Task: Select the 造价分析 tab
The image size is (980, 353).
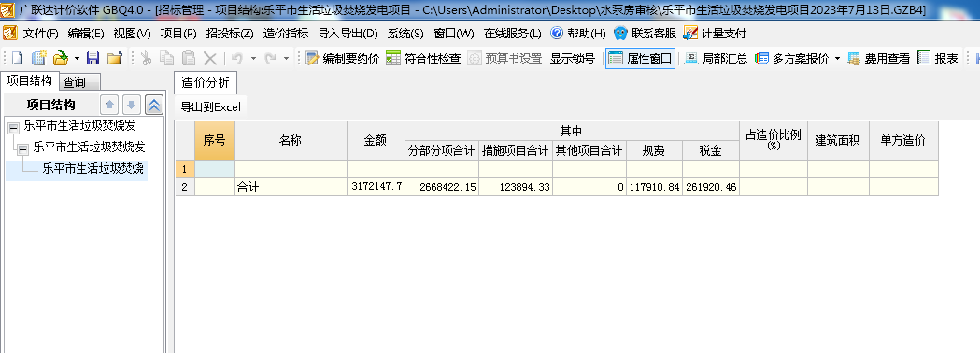Action: [x=206, y=82]
